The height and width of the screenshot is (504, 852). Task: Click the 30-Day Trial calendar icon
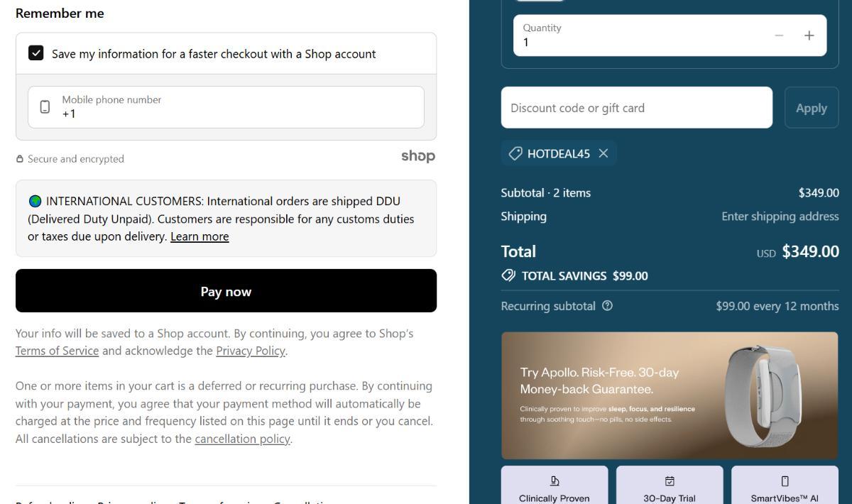pos(670,481)
